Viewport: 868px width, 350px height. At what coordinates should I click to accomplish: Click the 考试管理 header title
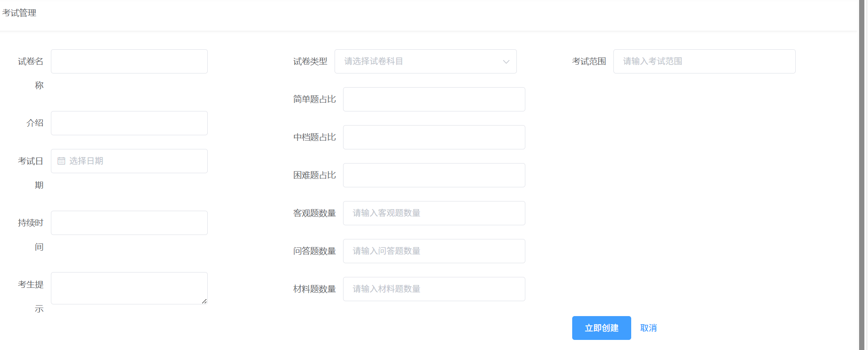(x=19, y=13)
